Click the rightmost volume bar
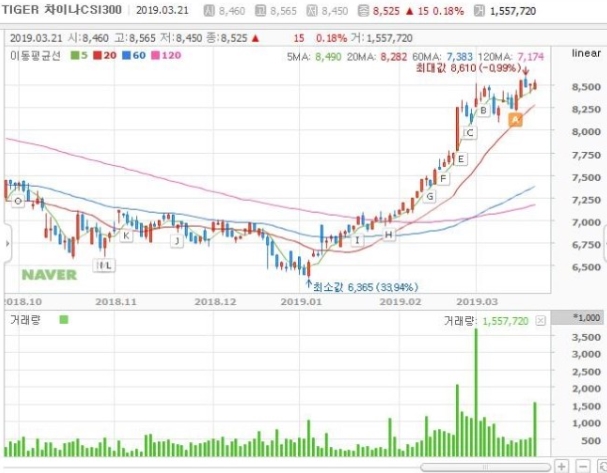The image size is (607, 473). click(535, 429)
